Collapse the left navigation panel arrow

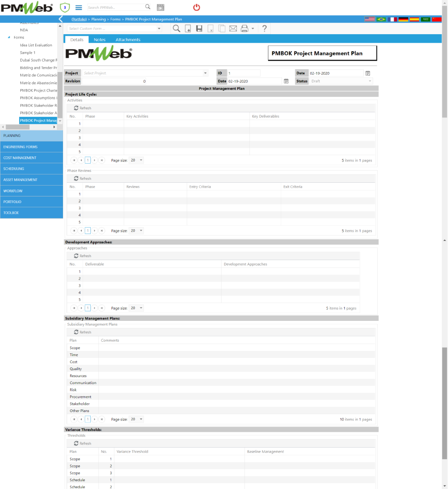pyautogui.click(x=60, y=19)
